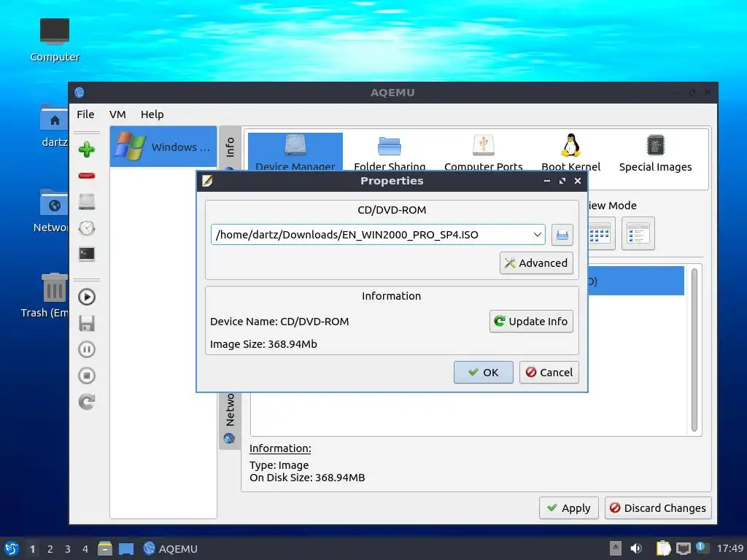Click Apply in AQEMU window
Screen dimensions: 747x560
(569, 508)
